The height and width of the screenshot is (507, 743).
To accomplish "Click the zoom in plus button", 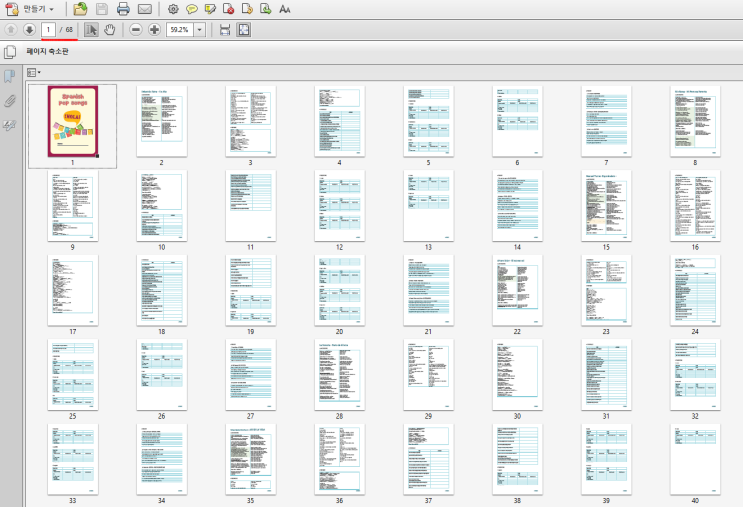I will pos(154,29).
